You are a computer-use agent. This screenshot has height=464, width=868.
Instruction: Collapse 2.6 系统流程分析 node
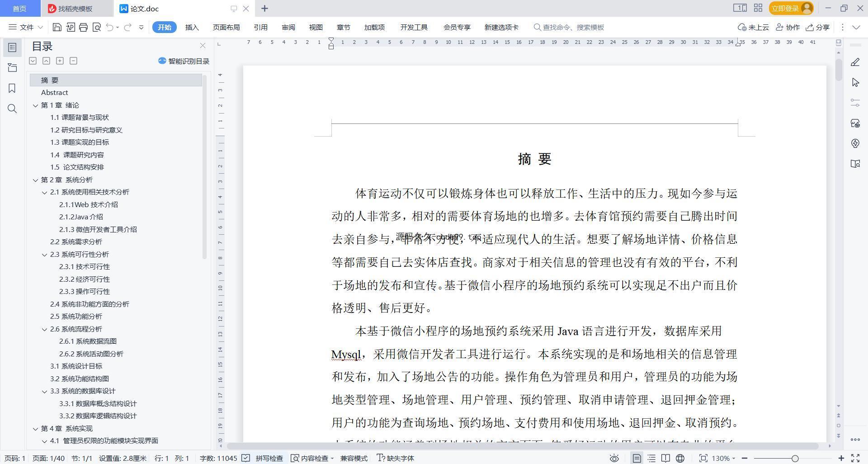44,329
